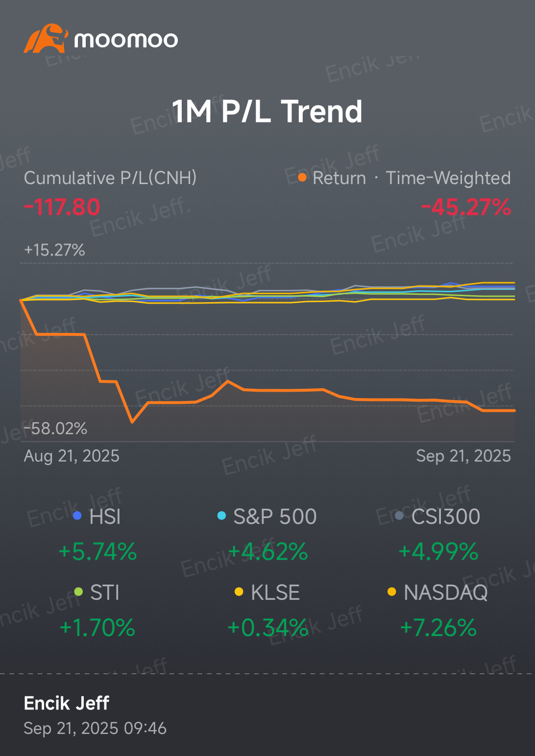Click the moomoo bull logo icon
This screenshot has width=535, height=756.
click(x=45, y=38)
